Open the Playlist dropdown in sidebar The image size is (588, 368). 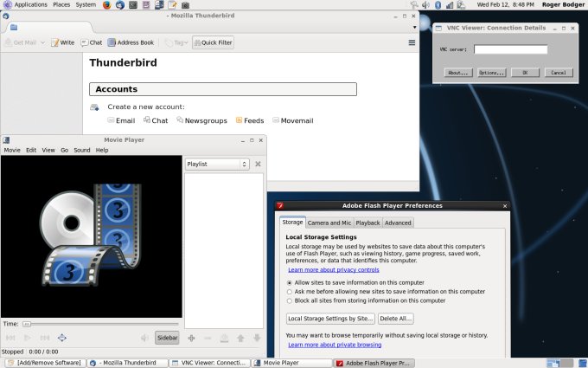[x=217, y=164]
